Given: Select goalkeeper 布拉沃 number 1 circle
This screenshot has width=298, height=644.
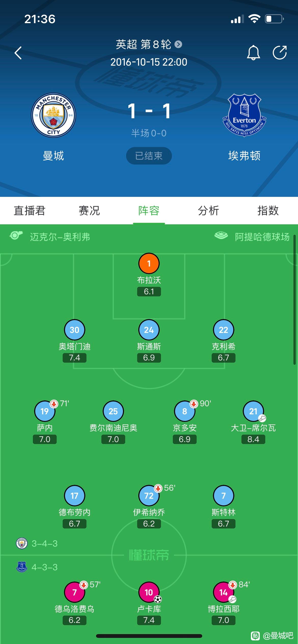Looking at the screenshot, I should tap(149, 264).
